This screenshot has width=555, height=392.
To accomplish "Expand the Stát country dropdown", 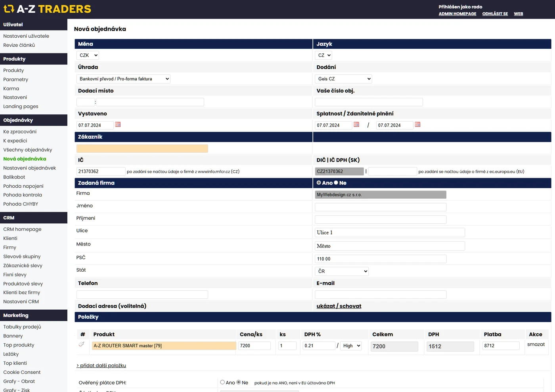I will (342, 271).
